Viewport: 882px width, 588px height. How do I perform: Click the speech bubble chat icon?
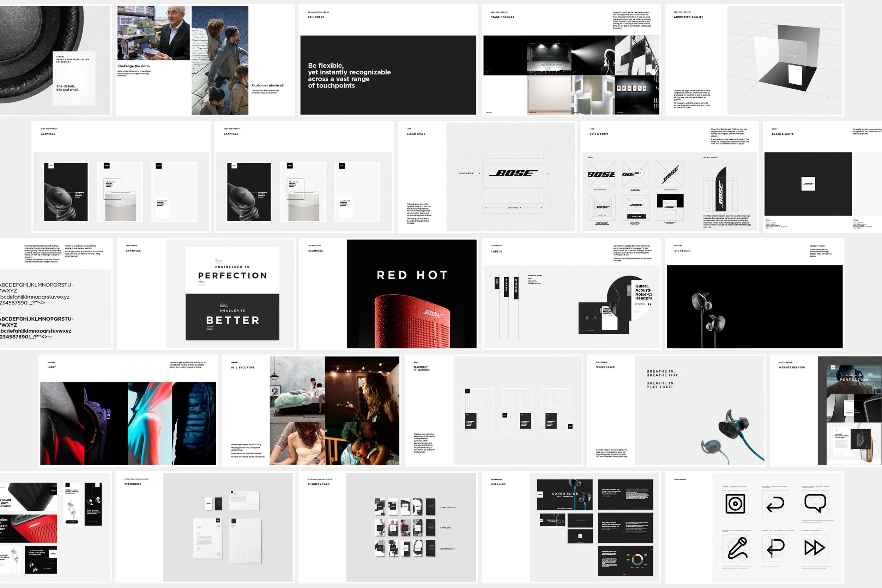tap(815, 503)
